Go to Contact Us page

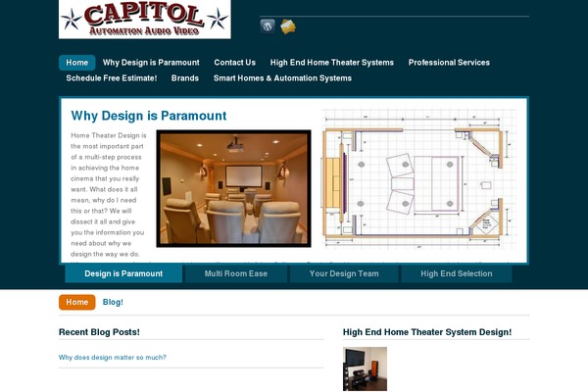(235, 63)
